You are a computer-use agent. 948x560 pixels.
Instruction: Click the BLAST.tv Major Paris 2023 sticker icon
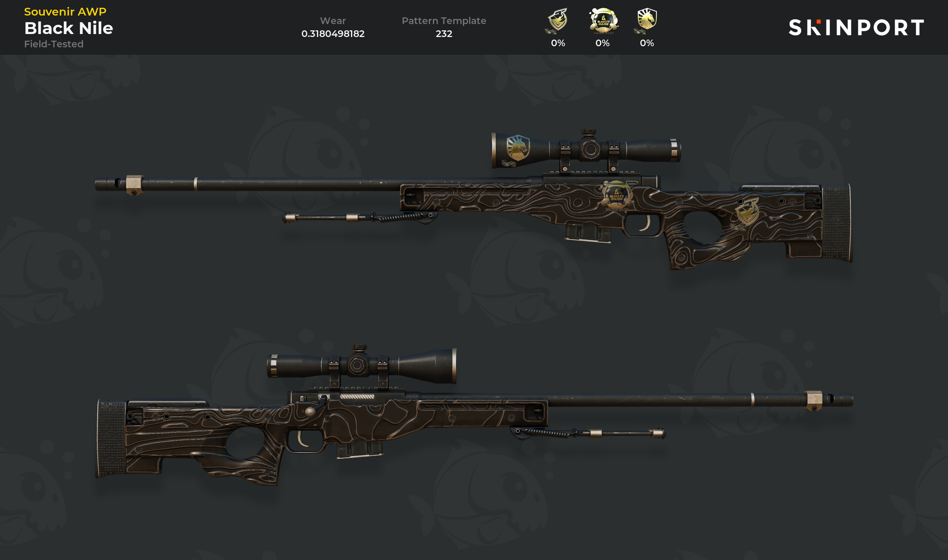(603, 21)
